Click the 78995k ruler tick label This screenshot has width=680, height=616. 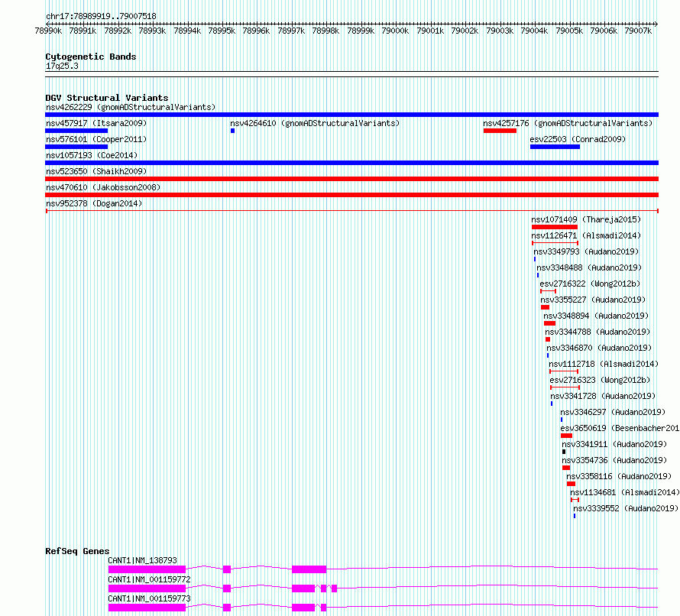[x=222, y=31]
